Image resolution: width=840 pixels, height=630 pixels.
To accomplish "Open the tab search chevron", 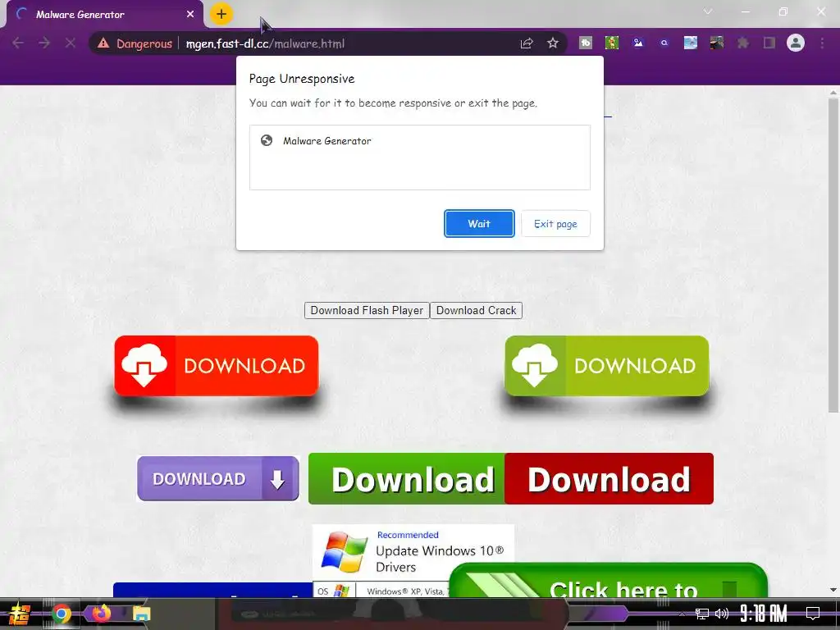I will click(708, 11).
